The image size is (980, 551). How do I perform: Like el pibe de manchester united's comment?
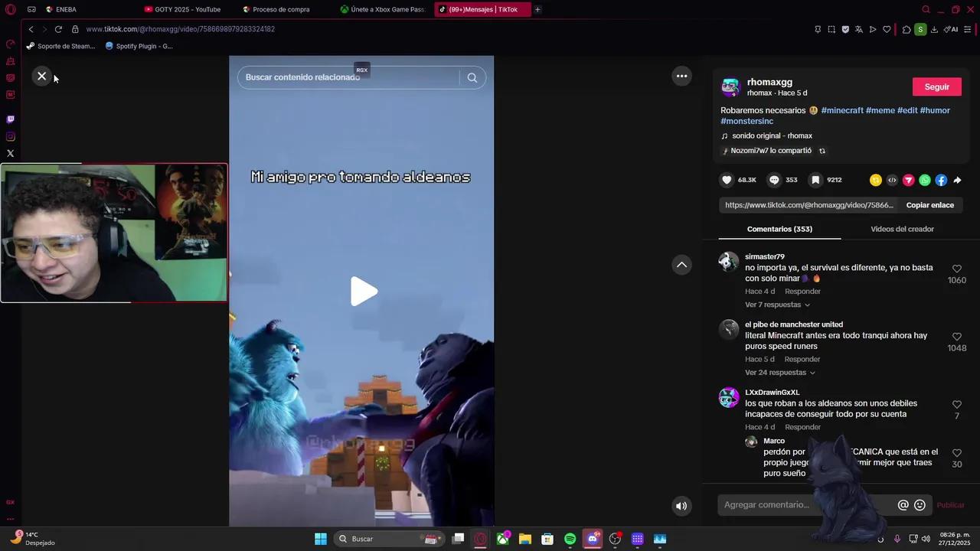point(956,337)
